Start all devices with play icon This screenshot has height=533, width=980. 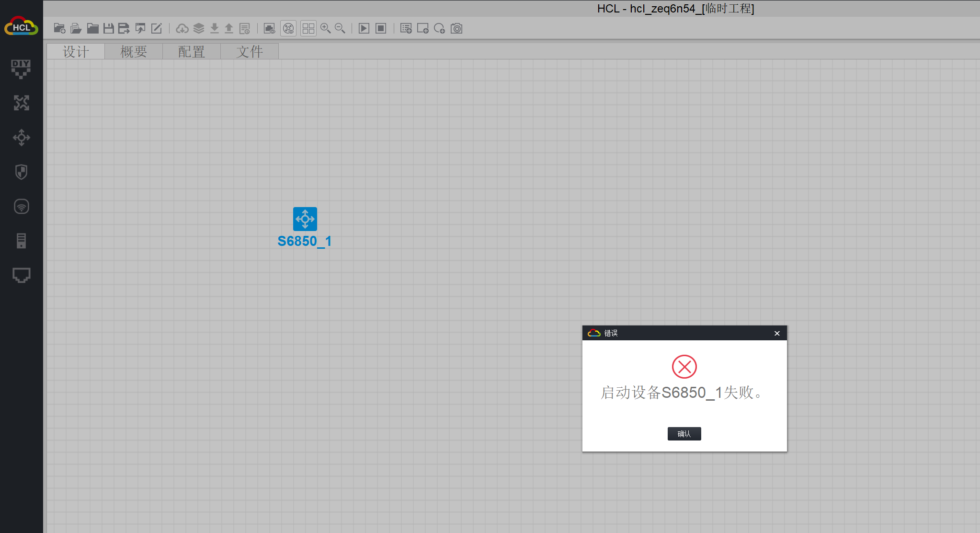pyautogui.click(x=364, y=29)
